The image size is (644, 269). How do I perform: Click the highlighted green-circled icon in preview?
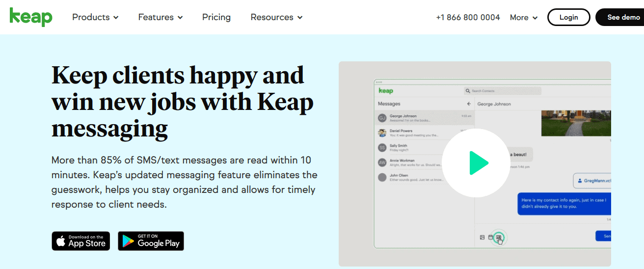point(499,238)
